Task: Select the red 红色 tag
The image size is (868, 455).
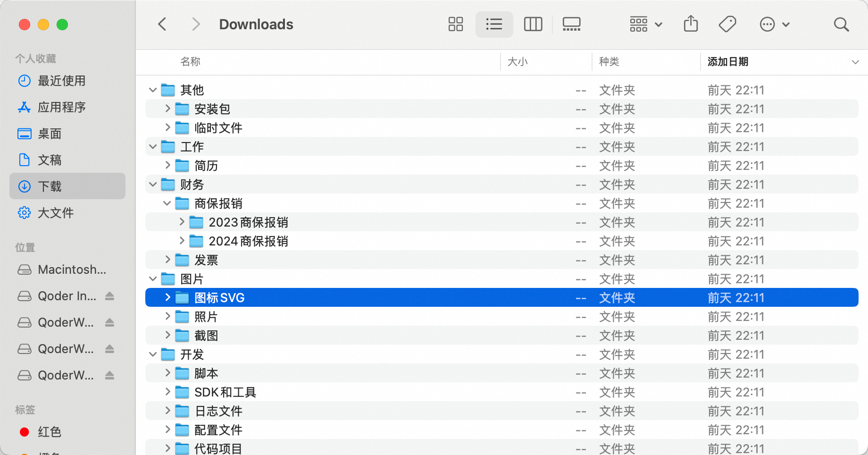Action: coord(49,432)
